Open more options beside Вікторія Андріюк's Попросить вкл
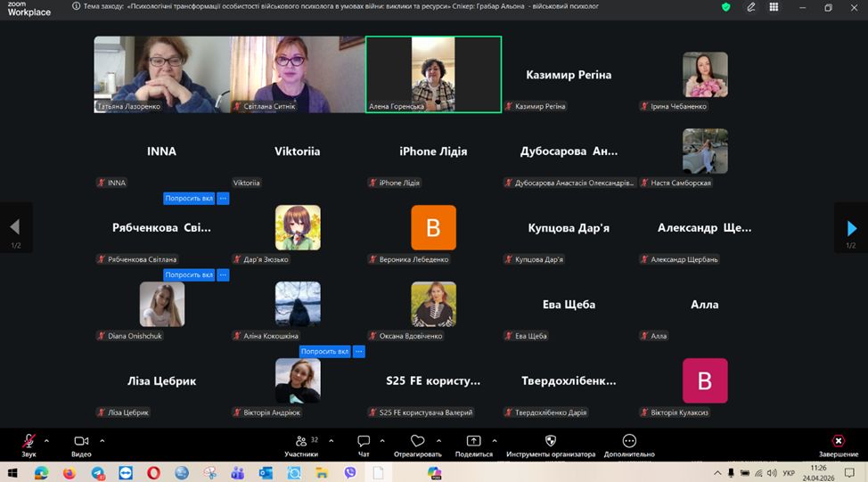 [x=359, y=352]
